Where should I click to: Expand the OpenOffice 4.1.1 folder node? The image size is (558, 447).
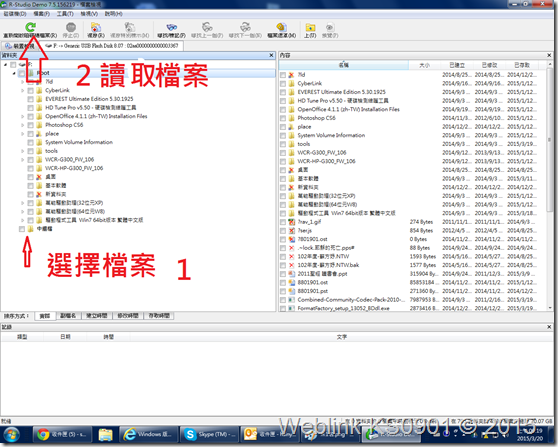[x=22, y=116]
